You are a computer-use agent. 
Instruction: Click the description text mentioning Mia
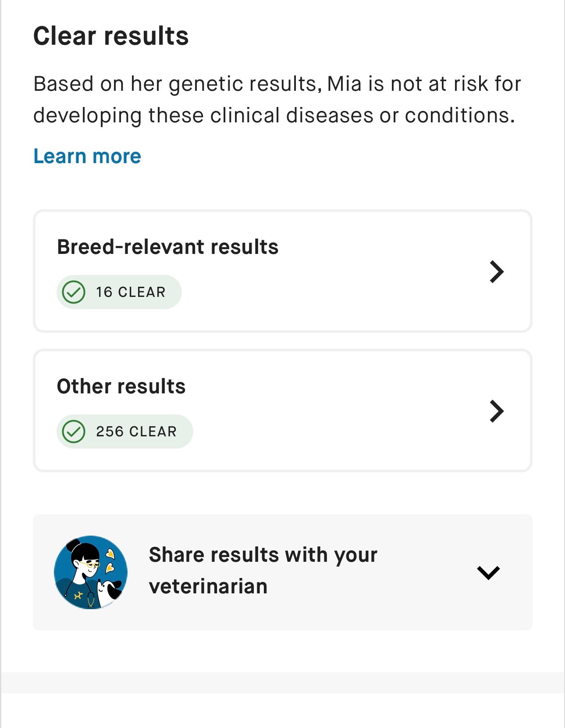point(277,84)
